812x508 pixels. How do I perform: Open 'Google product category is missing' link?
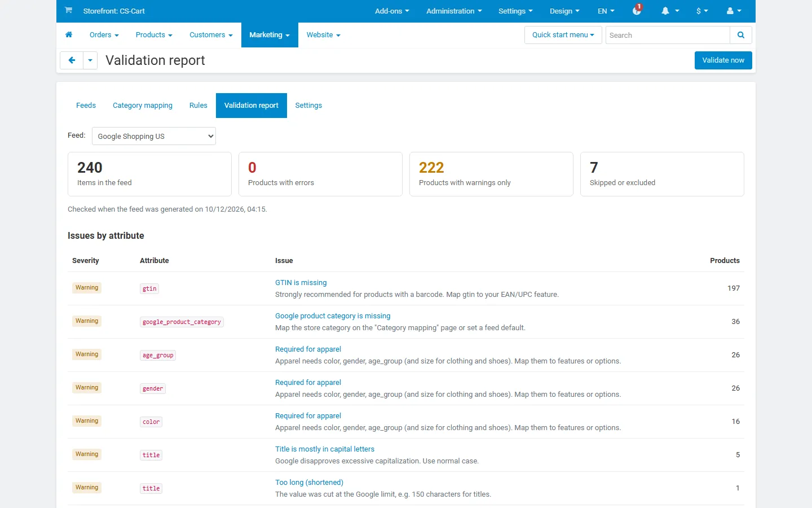(x=333, y=316)
